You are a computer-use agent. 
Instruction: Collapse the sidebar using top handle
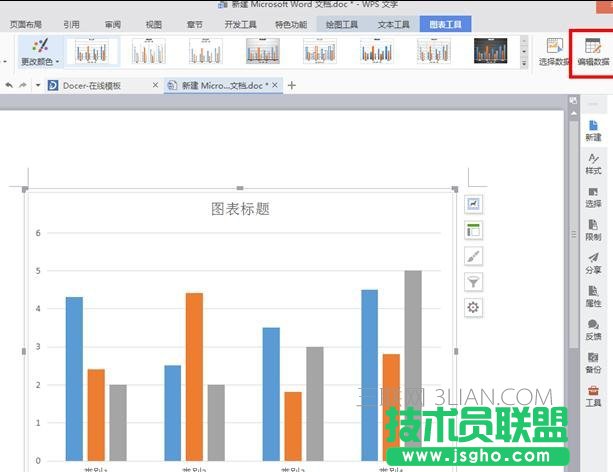tap(593, 104)
